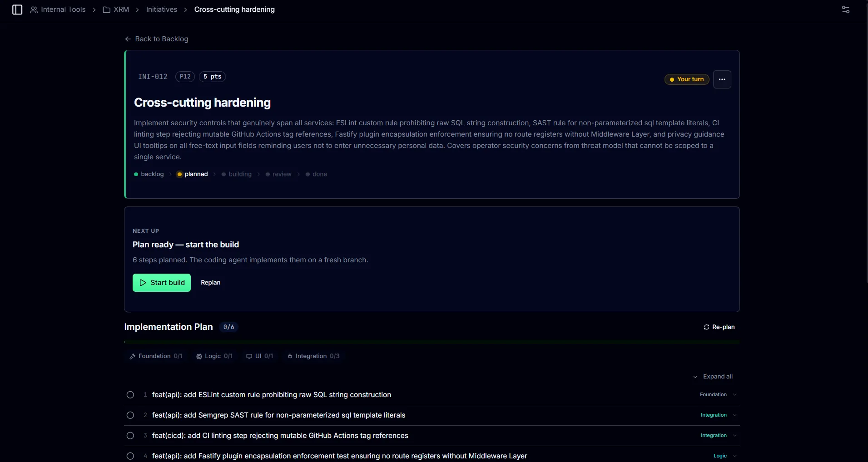Check the circle for Semgrep SAST step

[x=130, y=415]
